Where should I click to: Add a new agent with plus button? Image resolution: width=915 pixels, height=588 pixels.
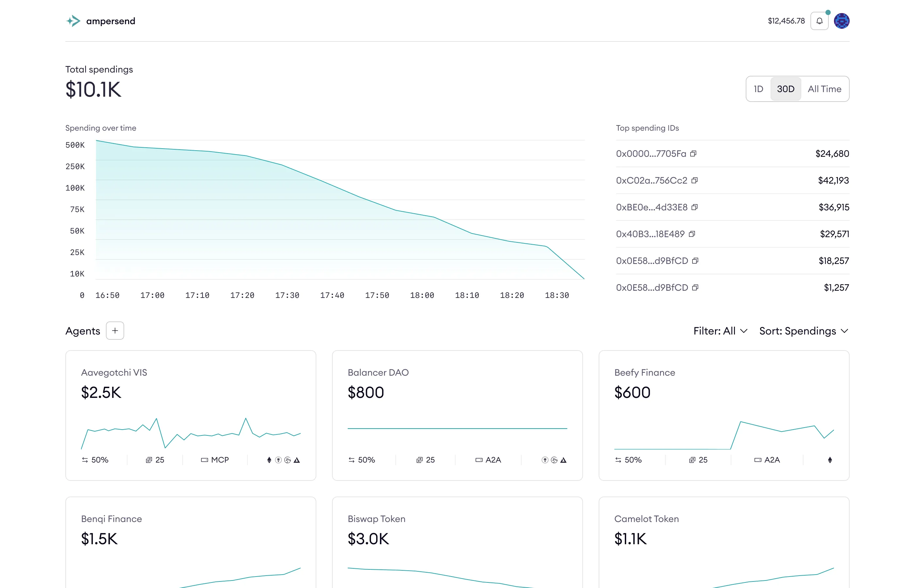click(x=115, y=331)
